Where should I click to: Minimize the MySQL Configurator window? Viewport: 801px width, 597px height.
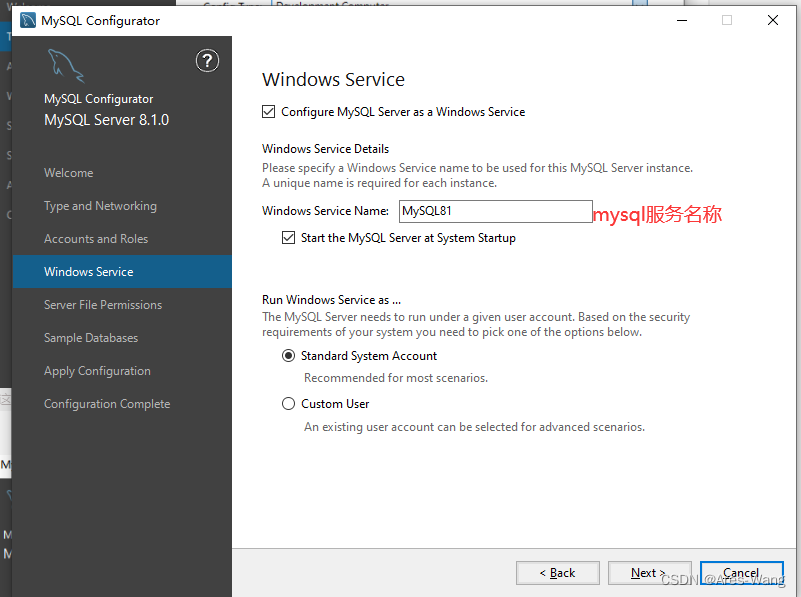pos(682,20)
